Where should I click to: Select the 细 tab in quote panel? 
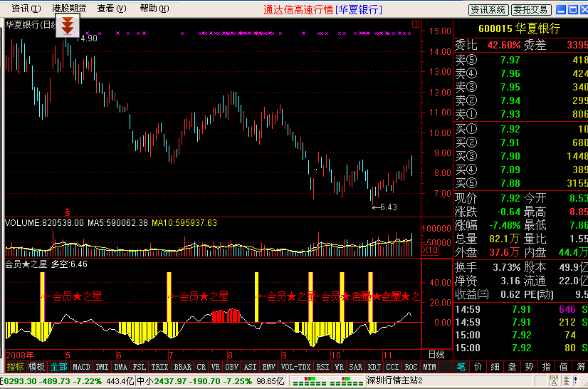(x=495, y=367)
